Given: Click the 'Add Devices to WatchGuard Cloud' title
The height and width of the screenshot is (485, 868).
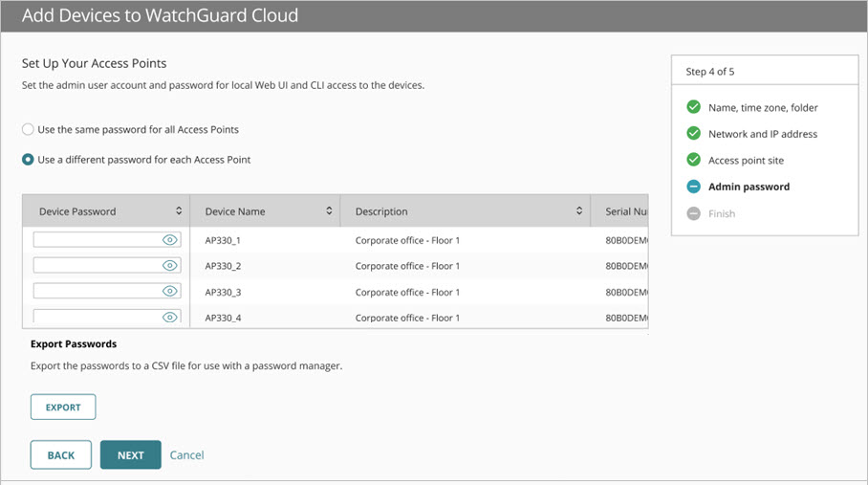Looking at the screenshot, I should coord(160,15).
